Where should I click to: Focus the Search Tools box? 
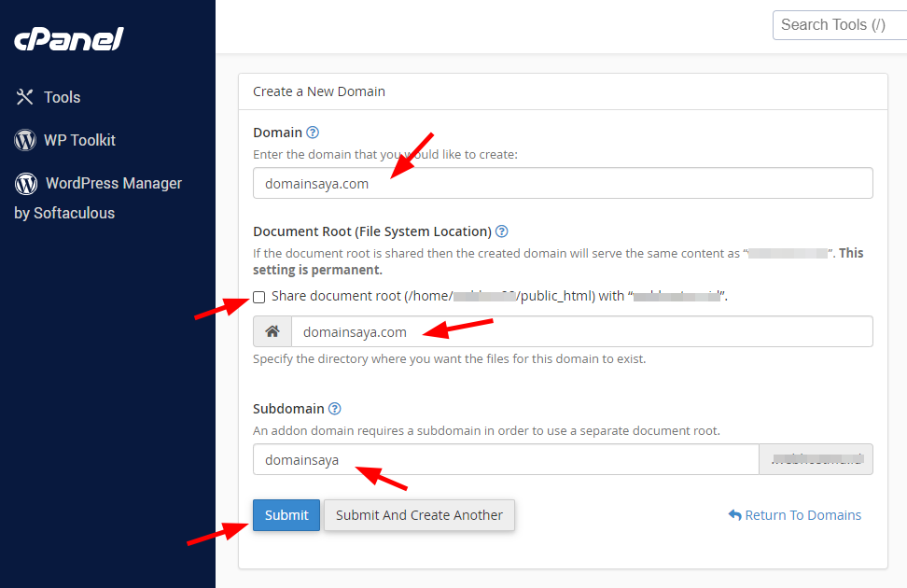coord(840,25)
